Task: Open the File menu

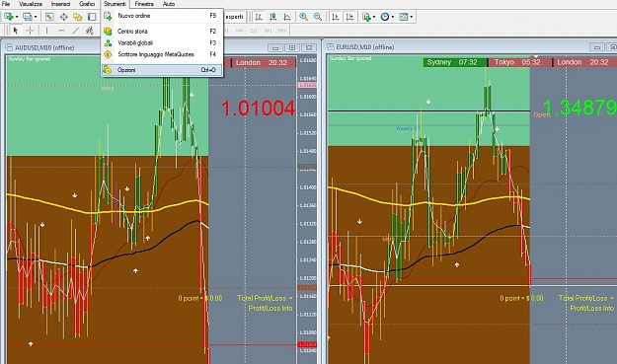Action: (6, 4)
